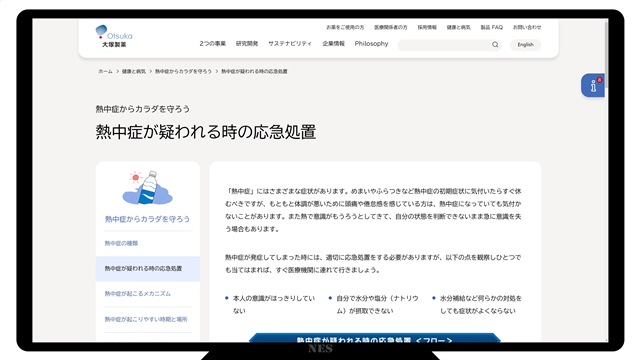Click the first paragraph starting 「熱中症」にはさまざまな

click(373, 210)
